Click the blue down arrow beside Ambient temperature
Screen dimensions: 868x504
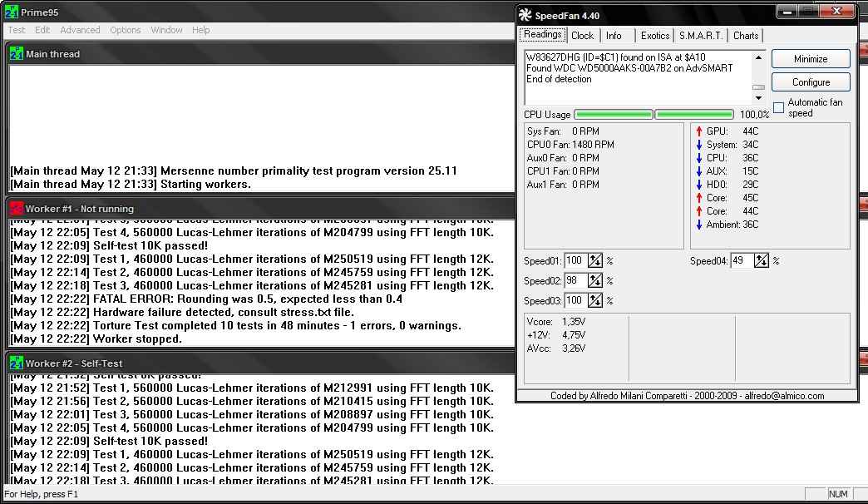[698, 225]
